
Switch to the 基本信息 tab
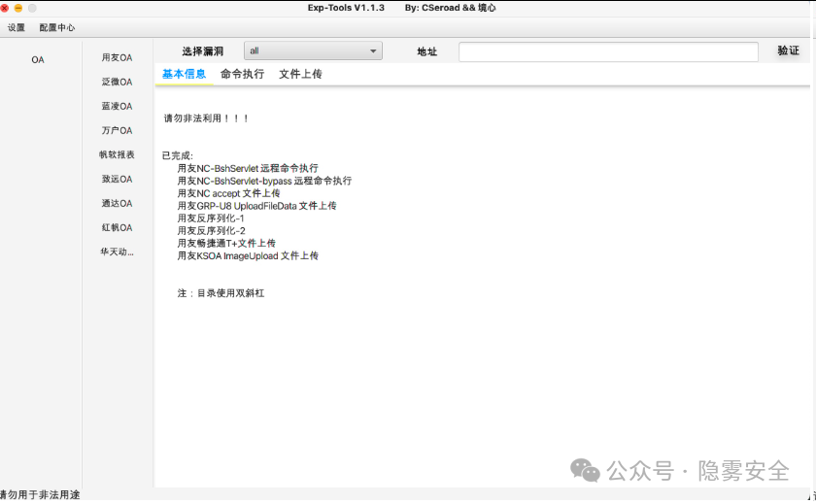184,75
